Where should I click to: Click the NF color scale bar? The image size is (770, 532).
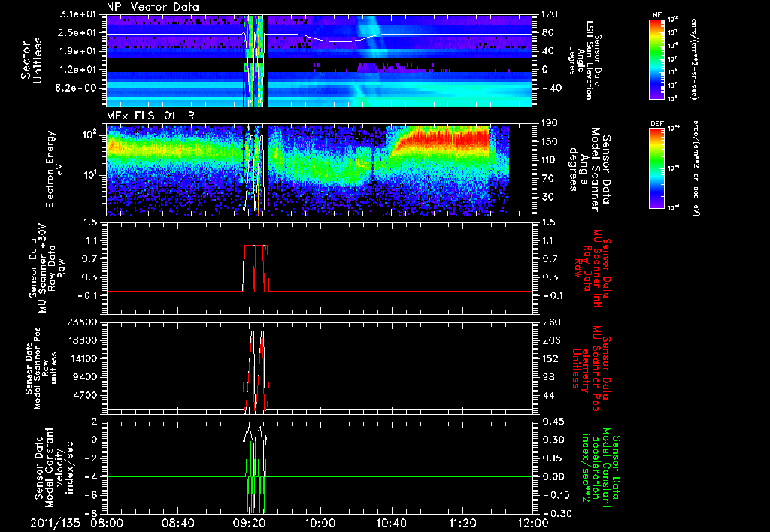pos(656,59)
